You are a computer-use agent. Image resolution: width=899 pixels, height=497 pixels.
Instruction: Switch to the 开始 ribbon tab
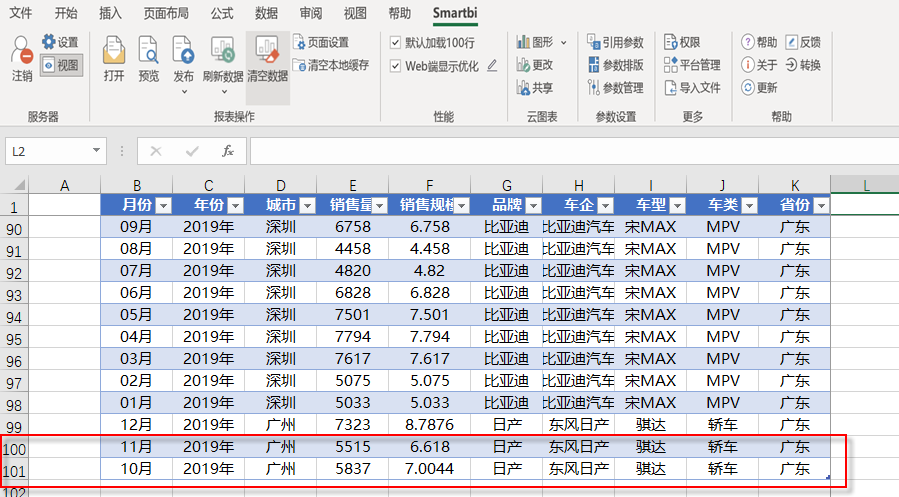pyautogui.click(x=65, y=13)
